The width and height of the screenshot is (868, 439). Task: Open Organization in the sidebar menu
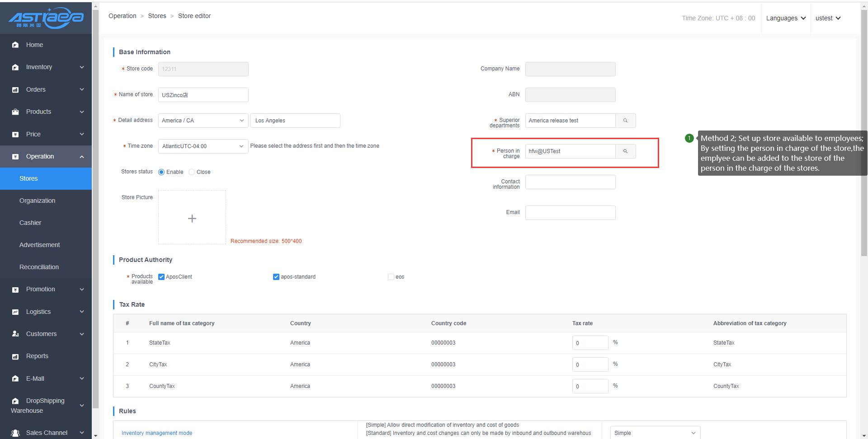pyautogui.click(x=37, y=201)
